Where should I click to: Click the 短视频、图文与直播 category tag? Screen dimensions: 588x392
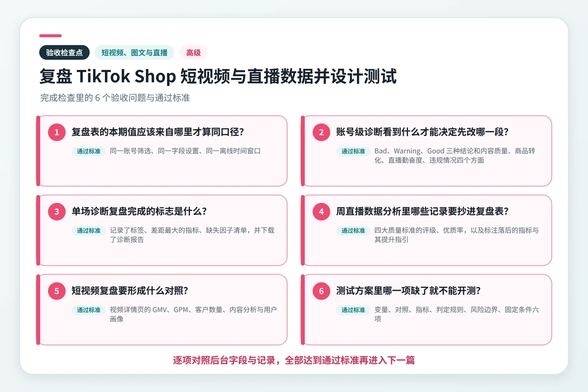point(134,52)
